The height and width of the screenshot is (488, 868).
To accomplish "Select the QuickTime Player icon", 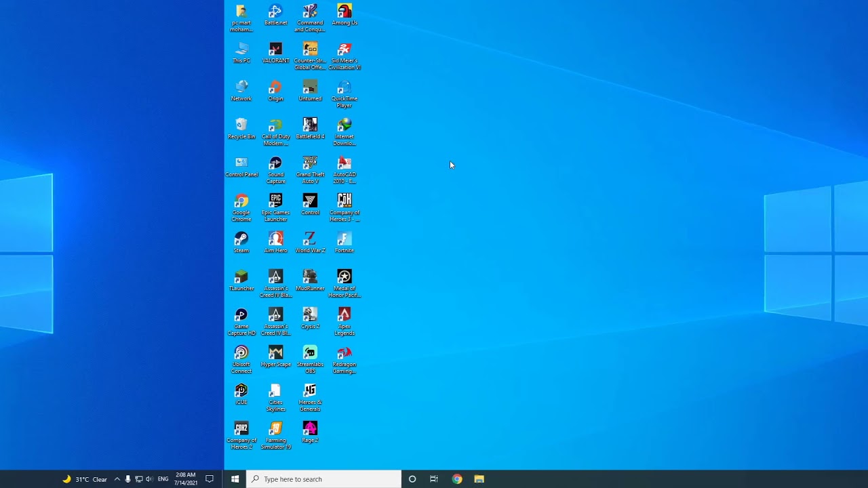I will click(x=344, y=94).
